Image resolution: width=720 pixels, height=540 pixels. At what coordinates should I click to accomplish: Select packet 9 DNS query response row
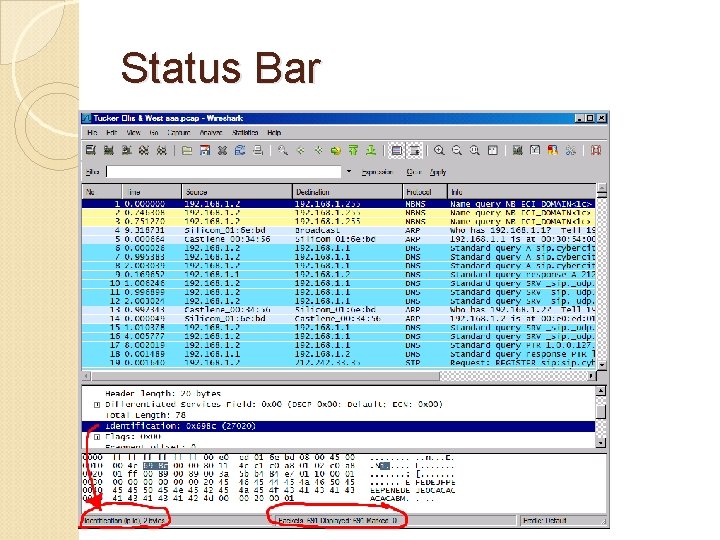tap(338, 275)
